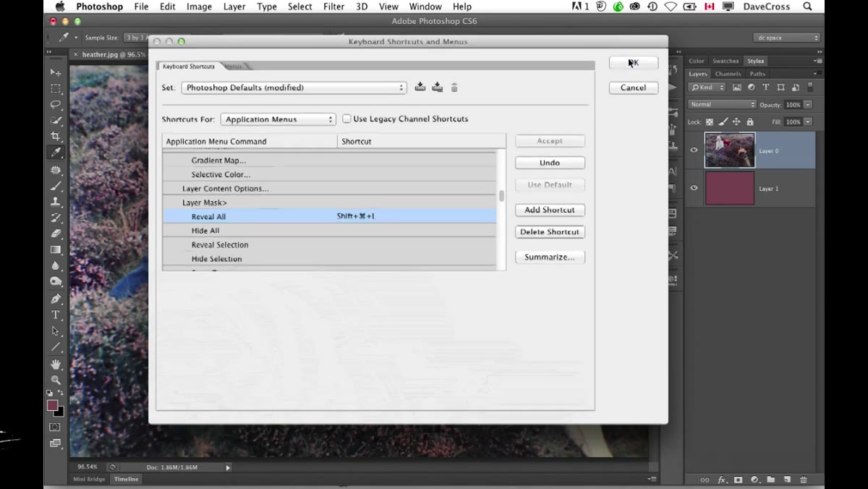The width and height of the screenshot is (868, 489).
Task: Switch to the Paths tab
Action: (x=757, y=74)
